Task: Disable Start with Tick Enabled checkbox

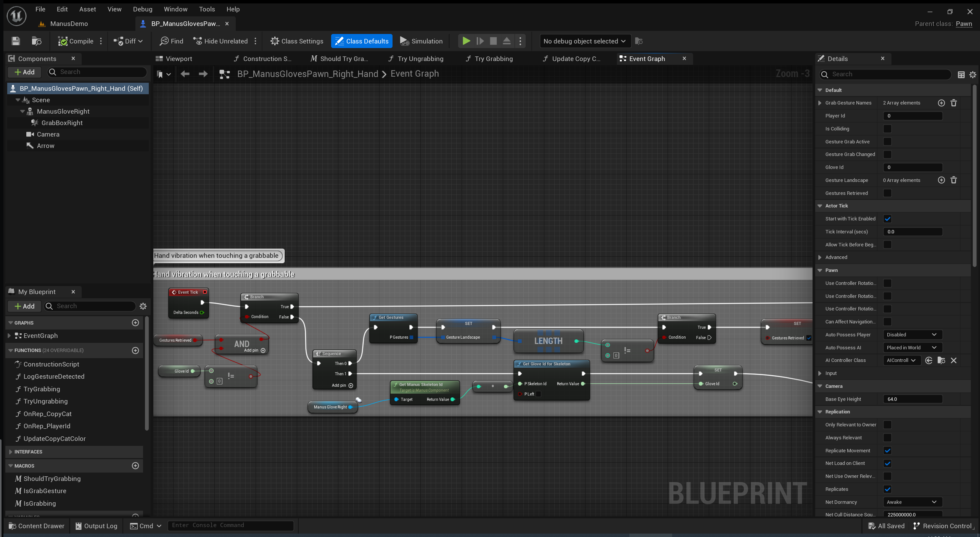Action: coord(887,219)
